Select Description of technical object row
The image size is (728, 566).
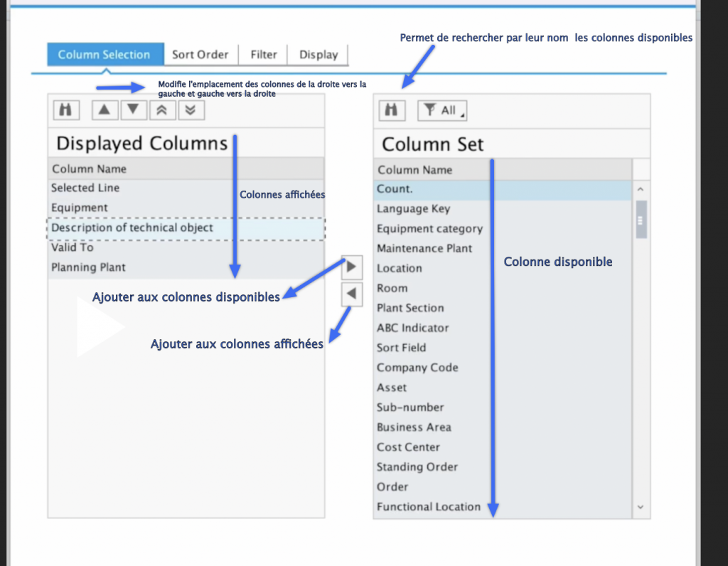click(x=132, y=228)
